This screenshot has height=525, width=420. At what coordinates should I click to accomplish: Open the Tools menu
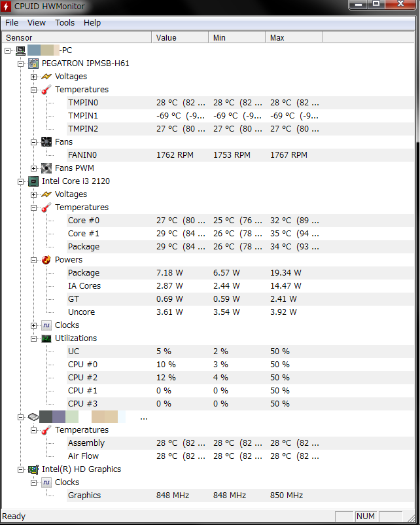tap(65, 22)
